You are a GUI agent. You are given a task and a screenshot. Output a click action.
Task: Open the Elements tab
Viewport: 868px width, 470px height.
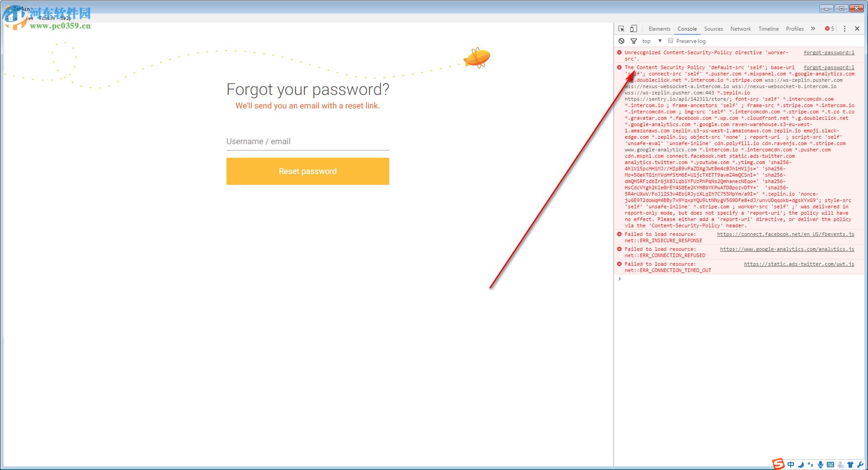pos(659,29)
